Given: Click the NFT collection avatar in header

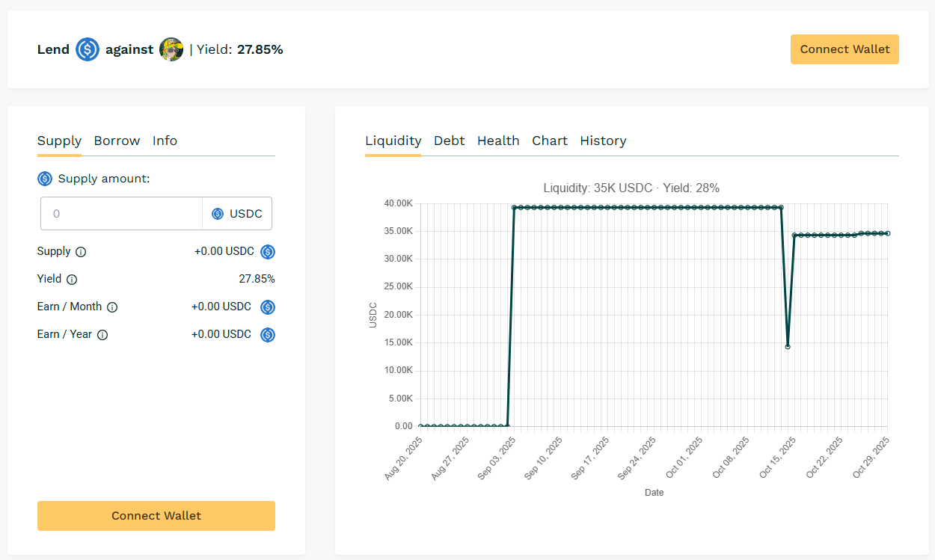Looking at the screenshot, I should (171, 49).
